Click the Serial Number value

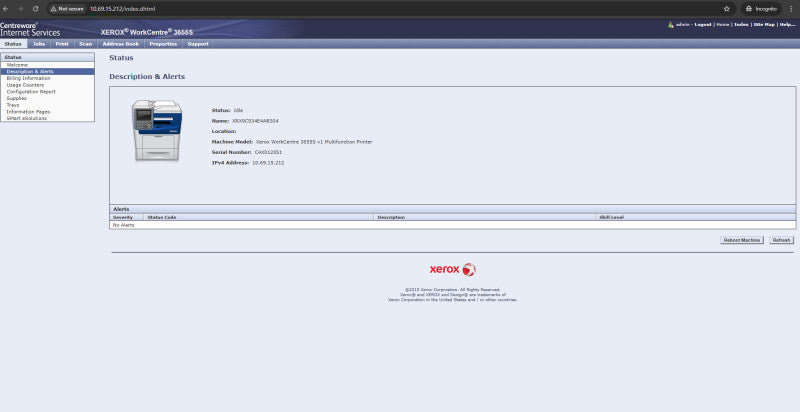point(268,152)
